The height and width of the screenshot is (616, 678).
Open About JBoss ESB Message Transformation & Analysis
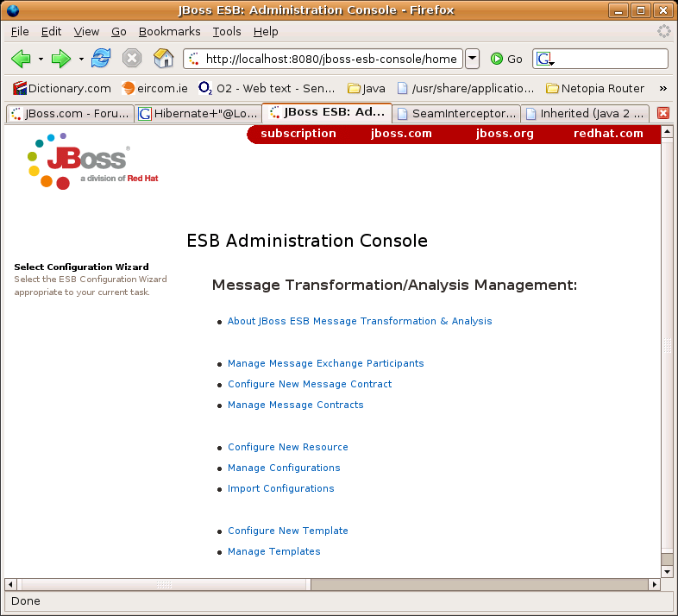[360, 321]
